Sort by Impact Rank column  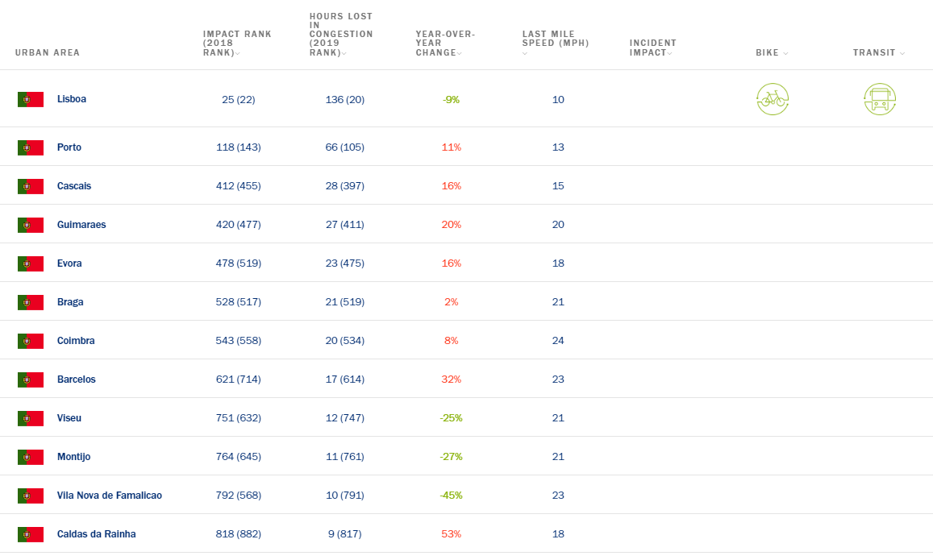pos(237,44)
